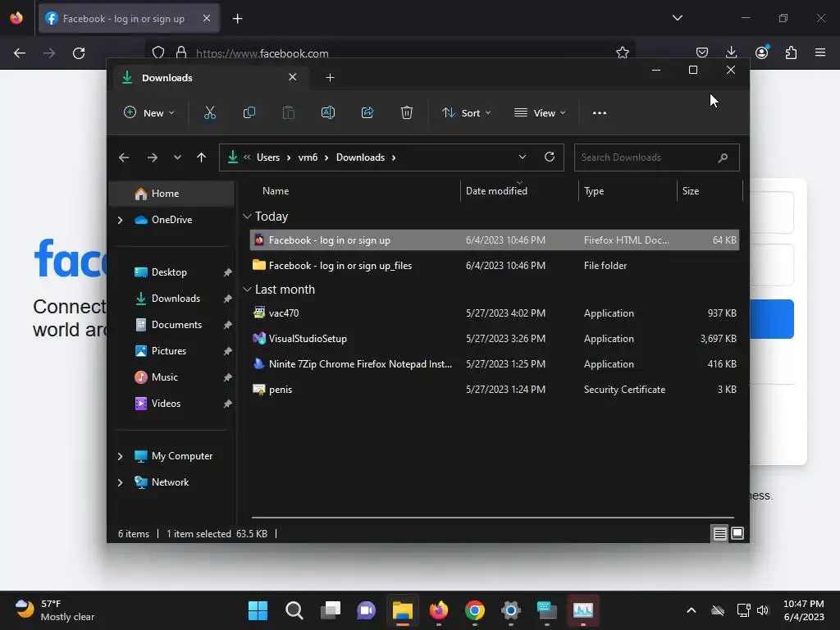Click the Delete trash icon

click(x=407, y=113)
